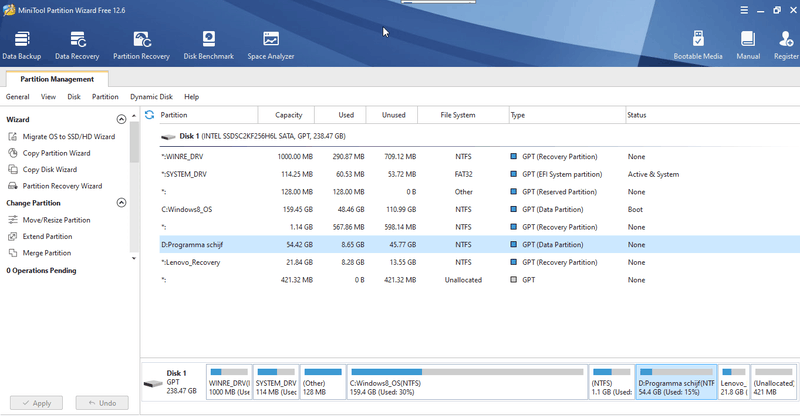
Task: Select Extend Partition in sidebar
Action: click(x=47, y=237)
